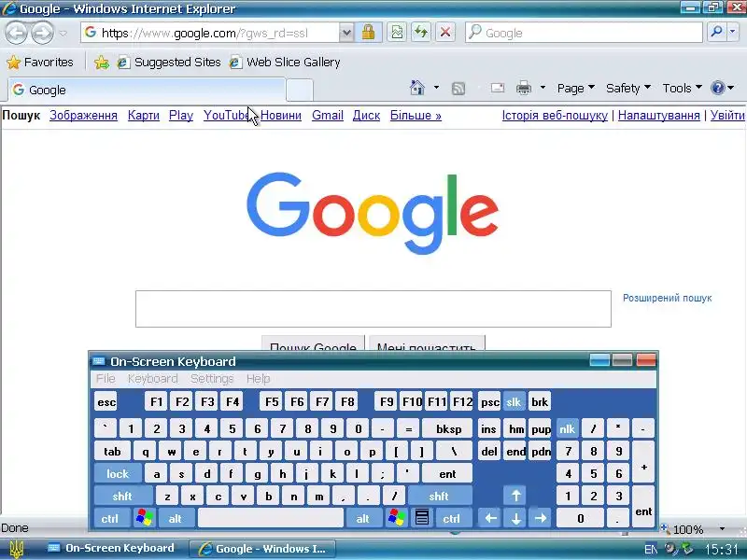Open the Favorites star button

point(40,63)
